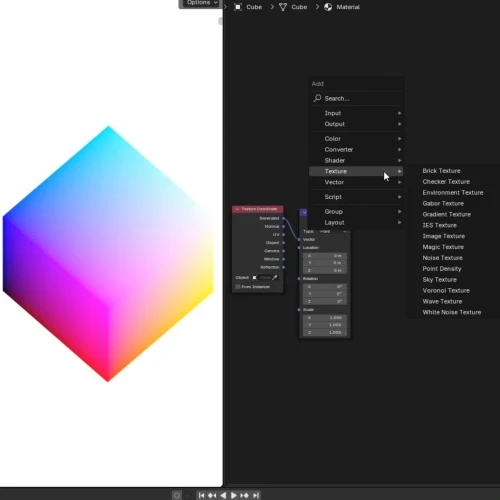This screenshot has height=500, width=500.
Task: Click the Cube object icon in the breadcrumb
Action: click(238, 7)
